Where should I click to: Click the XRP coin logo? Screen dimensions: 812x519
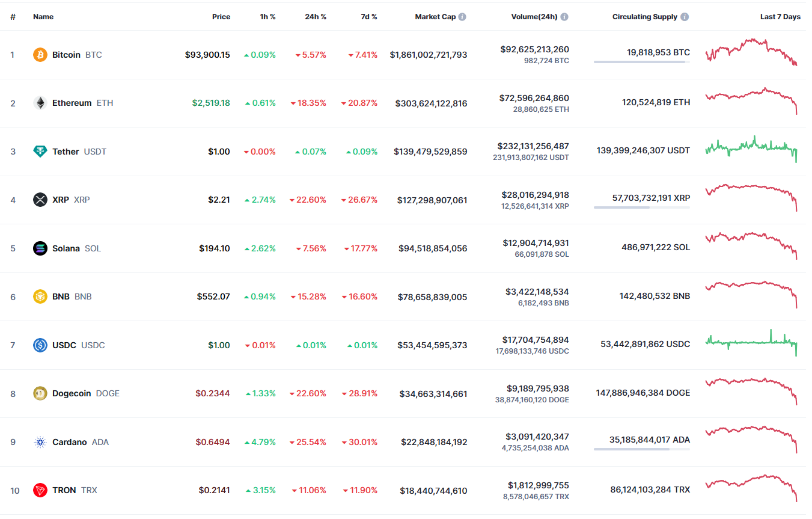[x=40, y=200]
